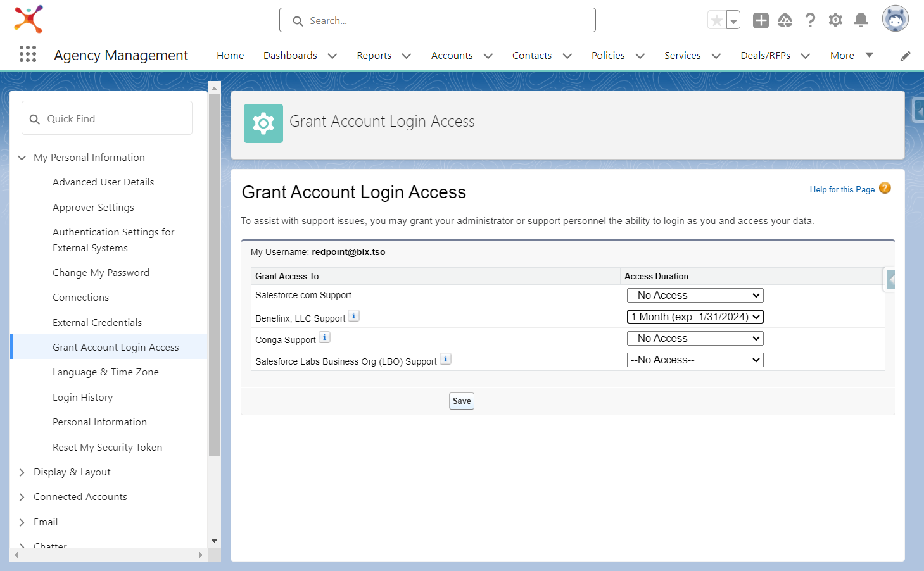Open the Benelinx, LLC Support access duration dropdown
The width and height of the screenshot is (924, 571).
(x=695, y=317)
